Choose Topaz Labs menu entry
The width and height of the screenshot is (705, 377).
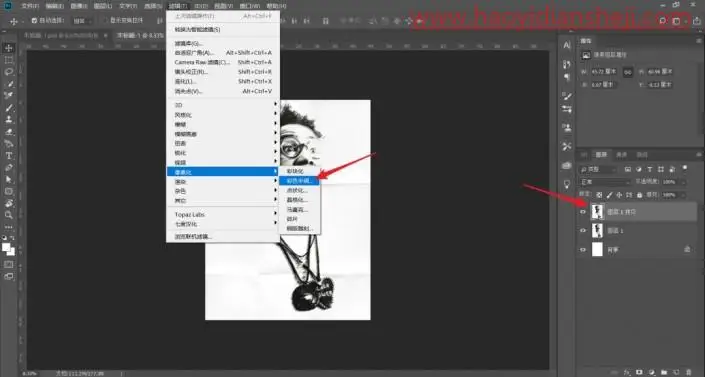pos(223,215)
